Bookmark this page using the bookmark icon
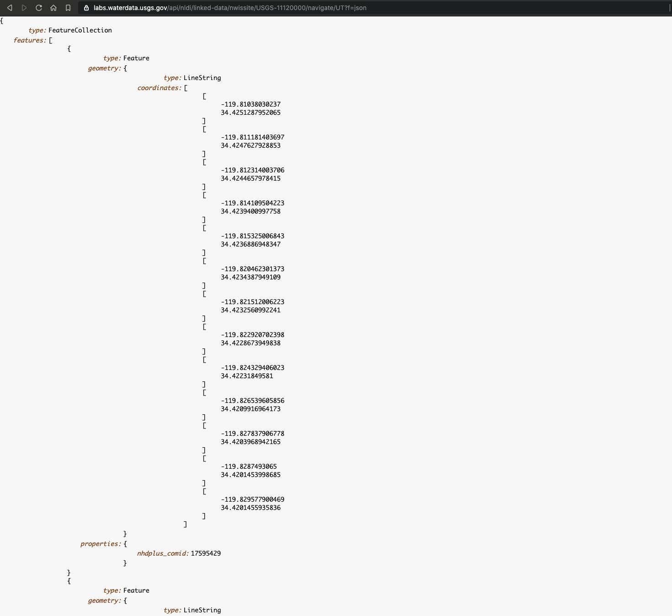This screenshot has width=672, height=616. (x=68, y=8)
